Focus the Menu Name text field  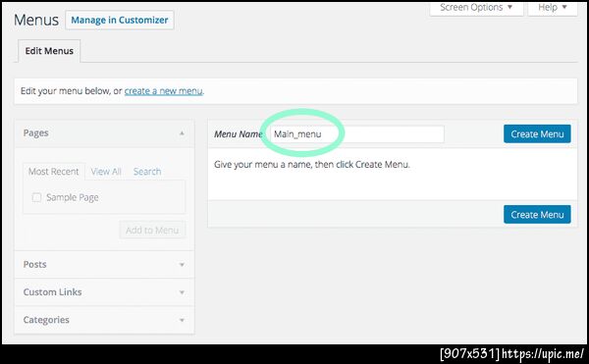357,134
